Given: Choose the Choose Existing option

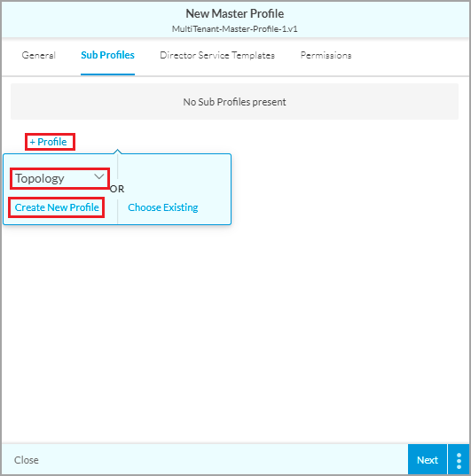Looking at the screenshot, I should (163, 207).
